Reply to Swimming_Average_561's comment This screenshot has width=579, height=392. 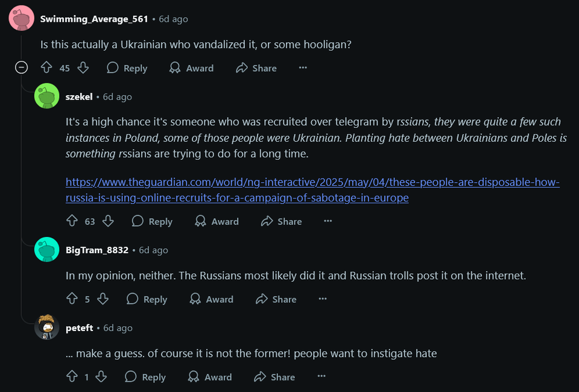(127, 68)
